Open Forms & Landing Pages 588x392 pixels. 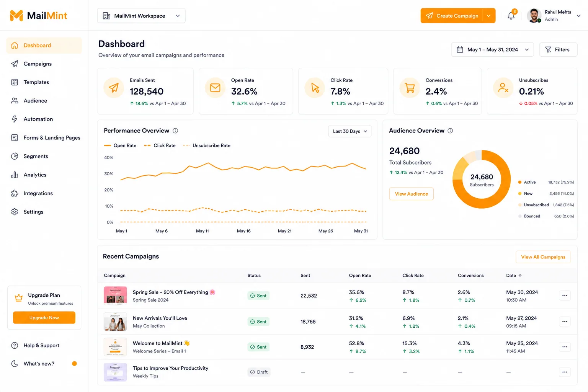[44, 138]
